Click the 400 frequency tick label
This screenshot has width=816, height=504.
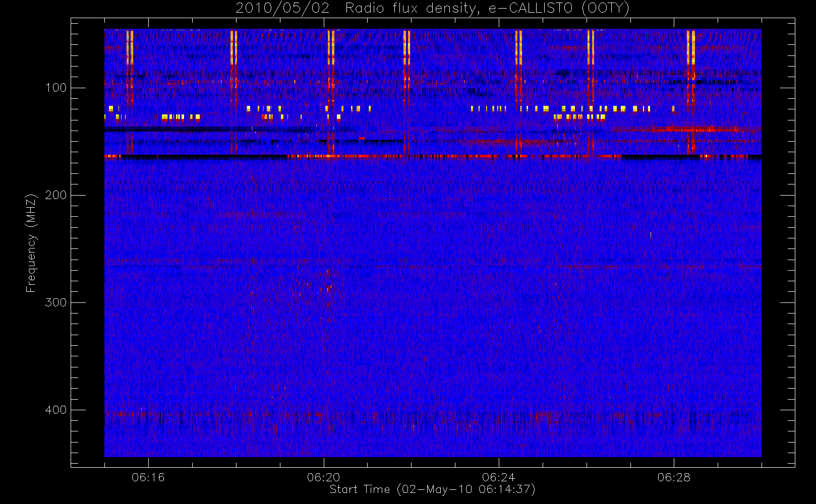56,410
